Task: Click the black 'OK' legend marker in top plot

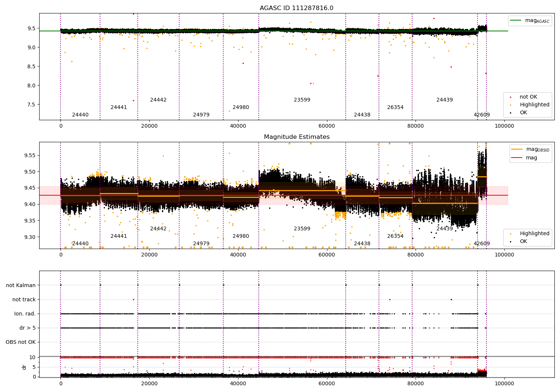Action: coord(510,113)
